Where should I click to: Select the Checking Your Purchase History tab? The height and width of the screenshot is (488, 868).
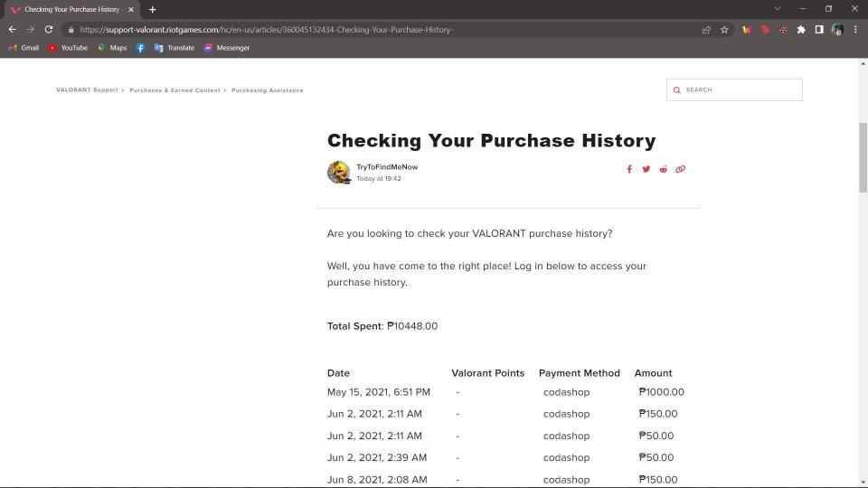pyautogui.click(x=72, y=9)
